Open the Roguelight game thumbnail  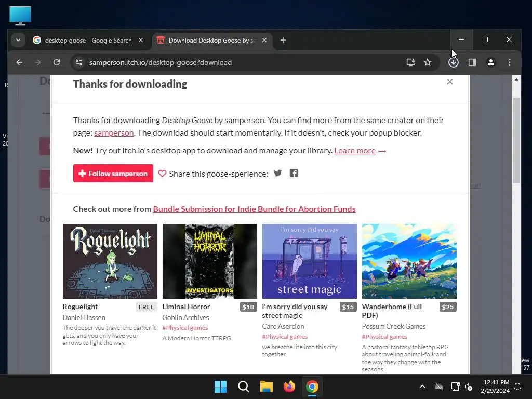coord(110,261)
